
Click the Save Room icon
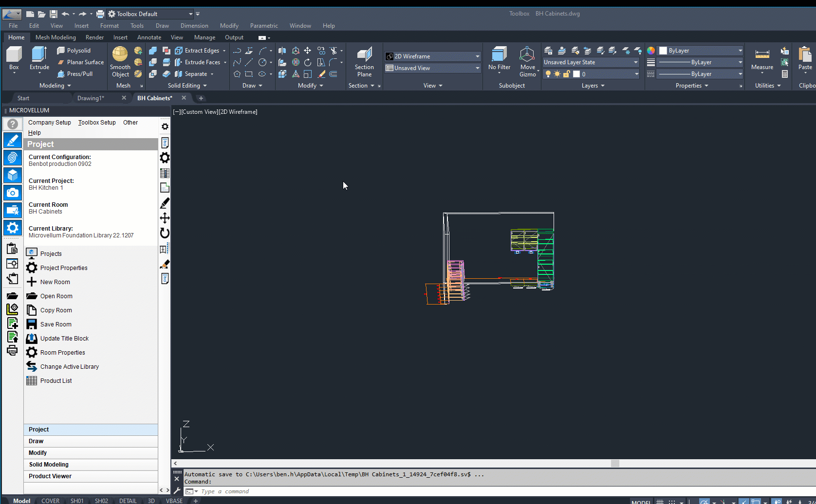click(32, 324)
